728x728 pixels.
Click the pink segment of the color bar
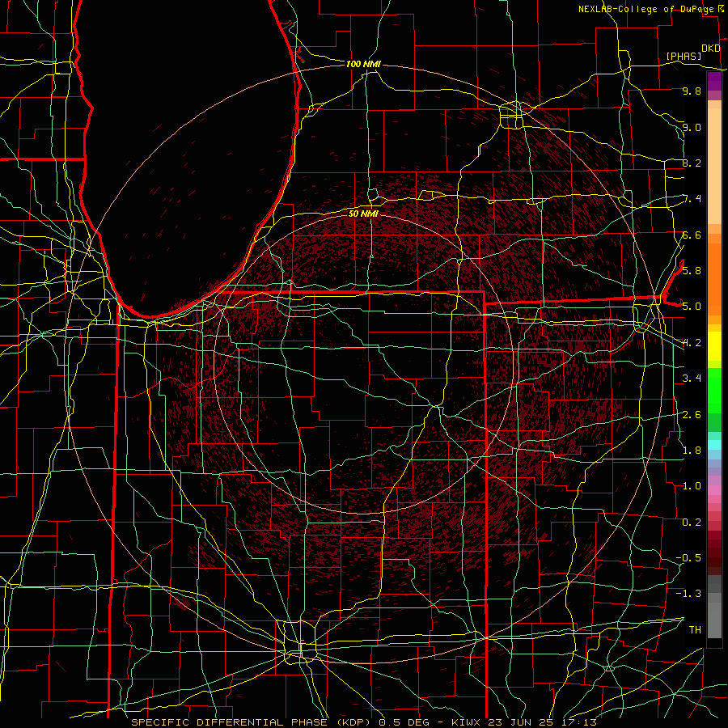(x=714, y=490)
